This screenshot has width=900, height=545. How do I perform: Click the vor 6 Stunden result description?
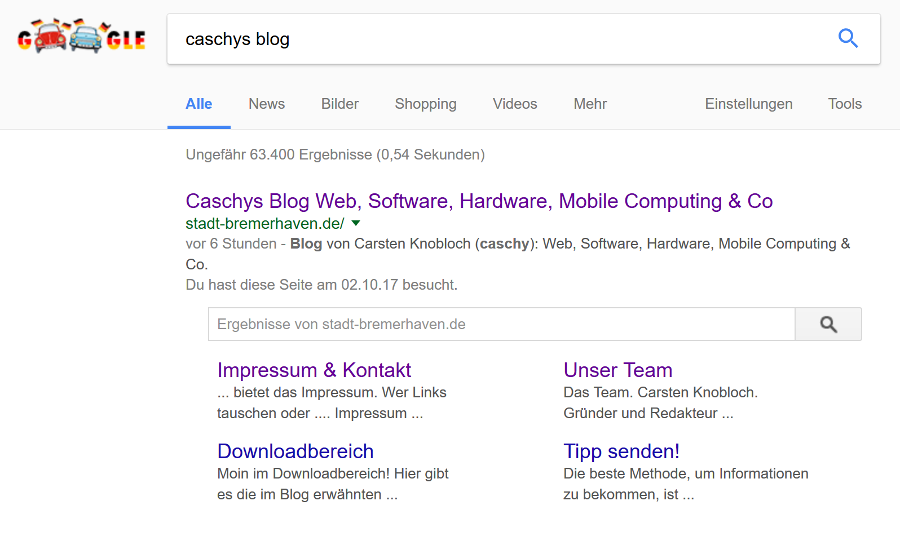518,254
